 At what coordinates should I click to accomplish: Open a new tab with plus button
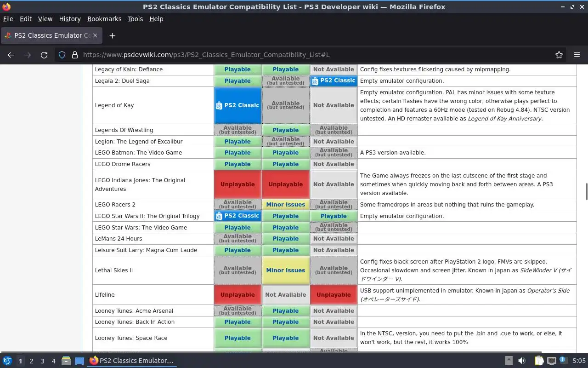(112, 35)
